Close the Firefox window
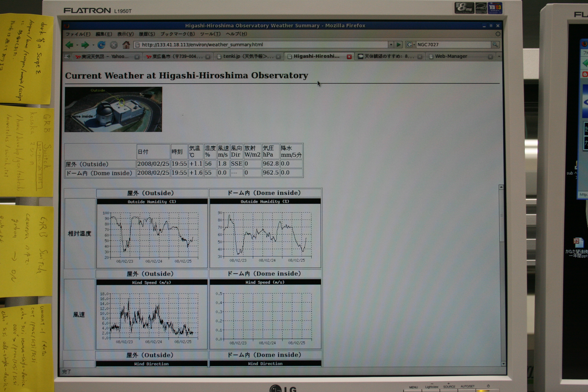 click(498, 26)
